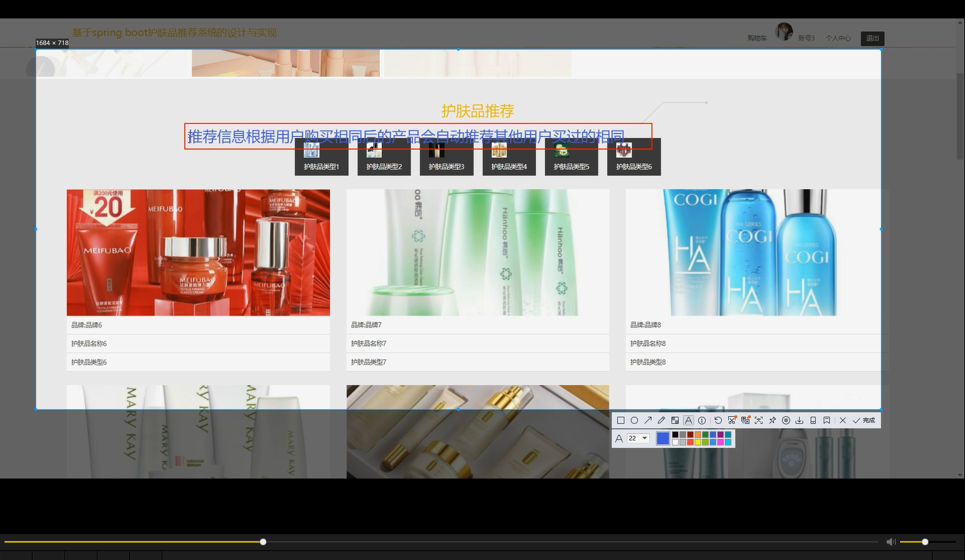The image size is (965, 560).
Task: Select the ellipse drawing tool
Action: pyautogui.click(x=634, y=420)
